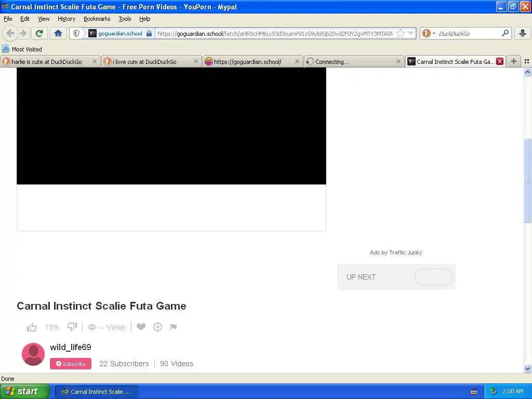
Task: Open the browser home page
Action: 58,33
